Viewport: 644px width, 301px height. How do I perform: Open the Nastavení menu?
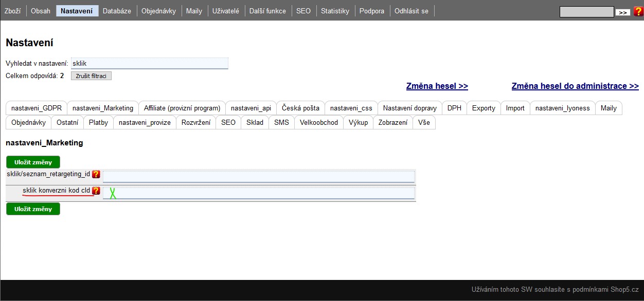pos(77,11)
